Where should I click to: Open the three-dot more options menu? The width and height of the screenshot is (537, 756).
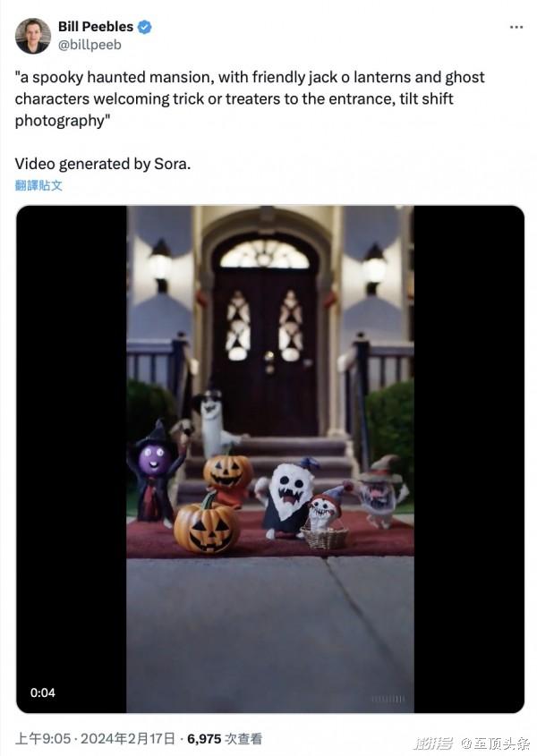[x=516, y=27]
